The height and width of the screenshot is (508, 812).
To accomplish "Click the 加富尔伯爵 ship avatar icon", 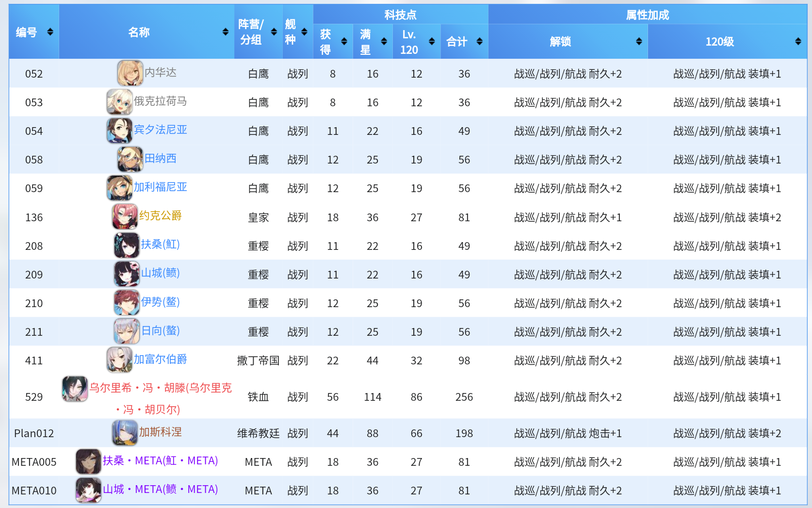I will [119, 359].
